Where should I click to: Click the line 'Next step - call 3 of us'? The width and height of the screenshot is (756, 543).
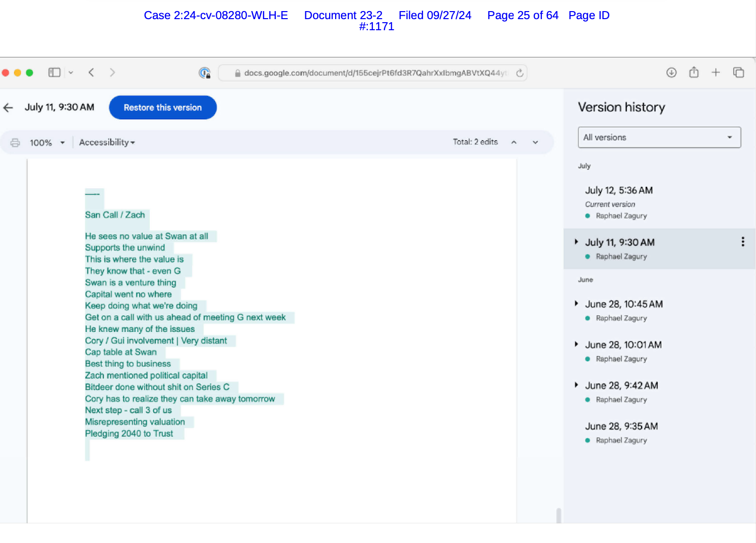pos(129,411)
